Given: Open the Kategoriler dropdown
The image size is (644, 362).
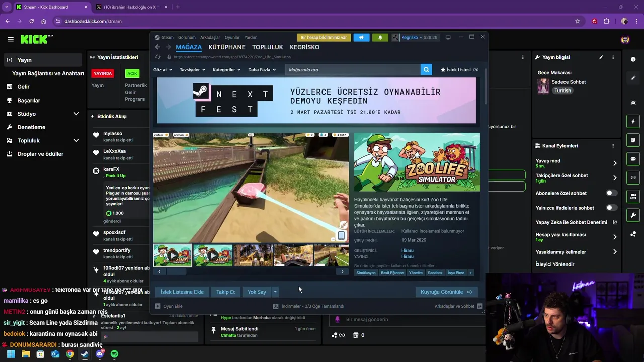Looking at the screenshot, I should (x=226, y=70).
